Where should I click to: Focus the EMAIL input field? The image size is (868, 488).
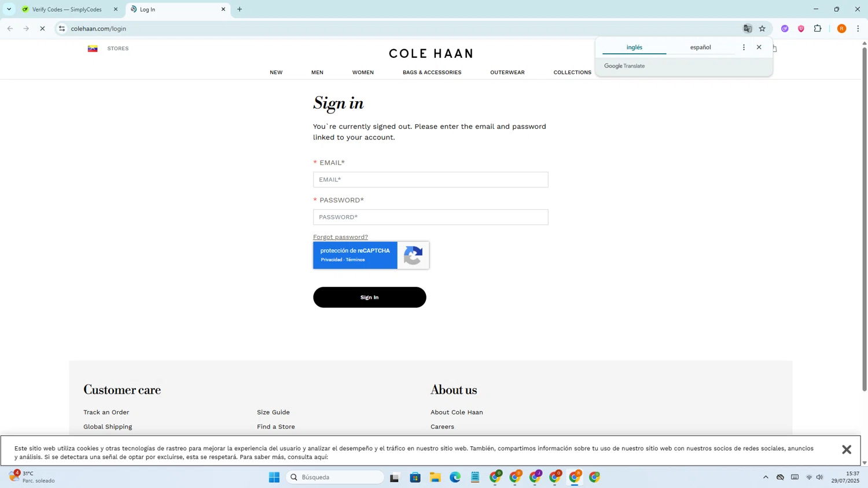(x=431, y=180)
